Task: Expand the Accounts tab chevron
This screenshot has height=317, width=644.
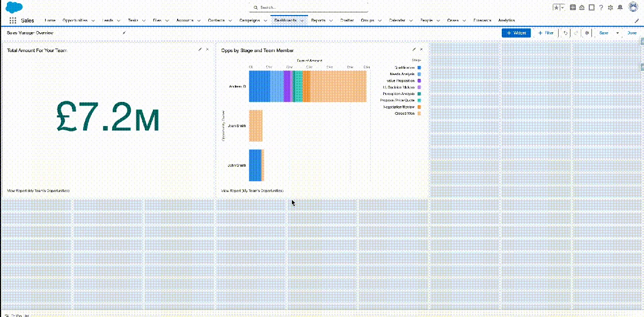Action: coord(199,20)
